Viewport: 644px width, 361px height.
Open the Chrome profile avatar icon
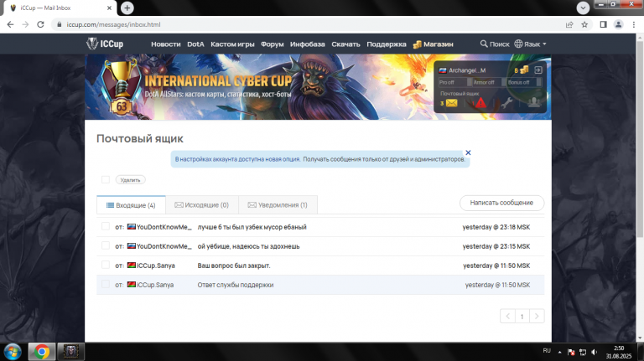(618, 24)
